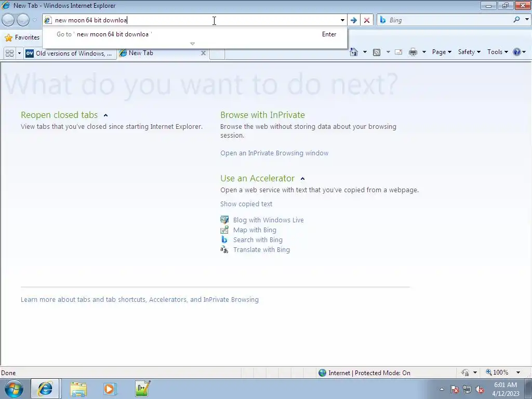The width and height of the screenshot is (532, 399).
Task: Click Browse with InPrivate heading
Action: point(262,115)
